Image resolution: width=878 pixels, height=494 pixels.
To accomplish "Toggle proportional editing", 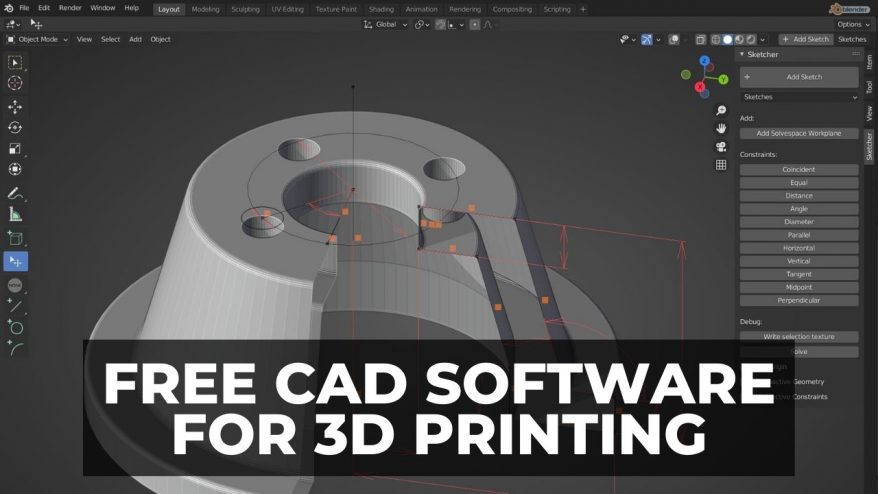I will pyautogui.click(x=474, y=25).
